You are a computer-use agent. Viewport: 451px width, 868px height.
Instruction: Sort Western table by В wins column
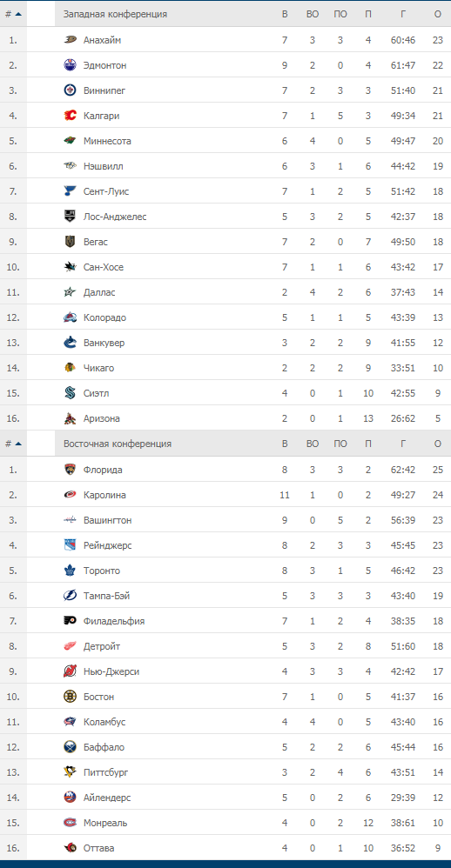285,15
